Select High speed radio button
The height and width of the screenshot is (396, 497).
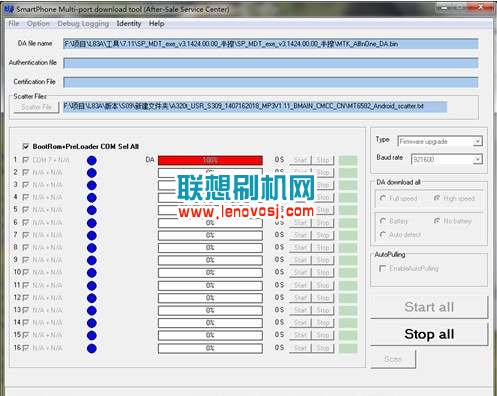point(437,198)
